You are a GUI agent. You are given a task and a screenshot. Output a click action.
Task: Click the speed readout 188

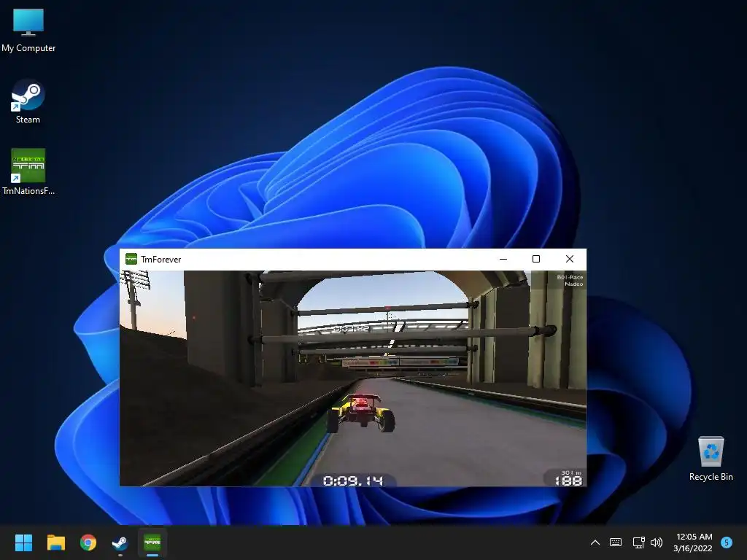click(x=568, y=481)
